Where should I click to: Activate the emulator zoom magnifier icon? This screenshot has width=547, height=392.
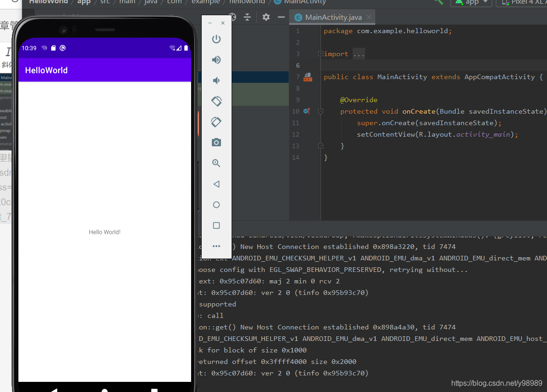(x=216, y=163)
